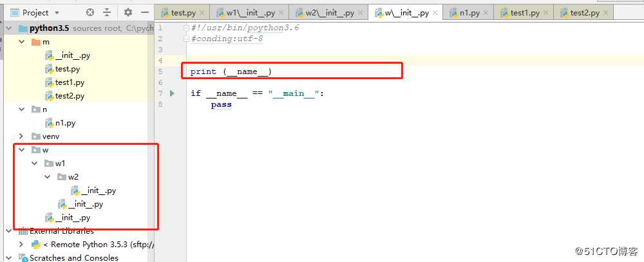
Task: Select python3.5 root in project tree
Action: point(49,28)
